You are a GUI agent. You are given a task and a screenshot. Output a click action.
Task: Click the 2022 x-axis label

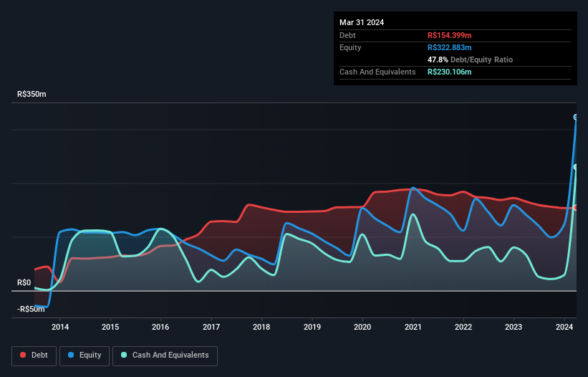463,327
